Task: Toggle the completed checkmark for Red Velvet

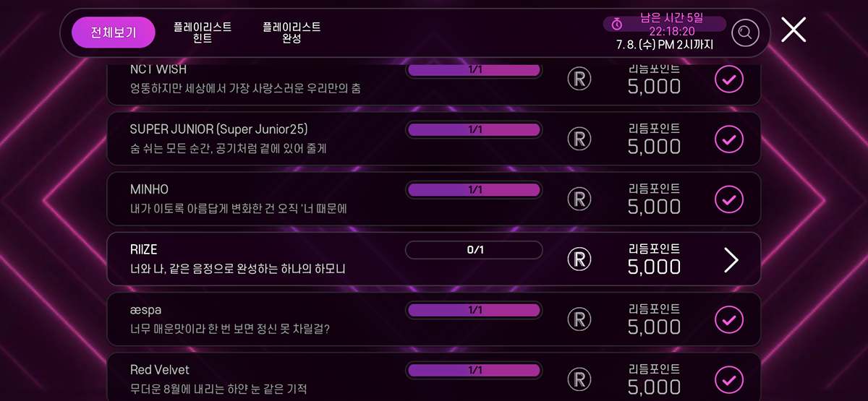Action: (x=729, y=379)
